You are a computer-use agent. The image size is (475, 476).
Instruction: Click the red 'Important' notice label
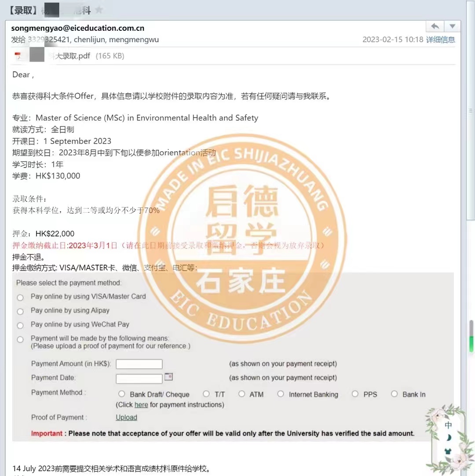(x=47, y=433)
